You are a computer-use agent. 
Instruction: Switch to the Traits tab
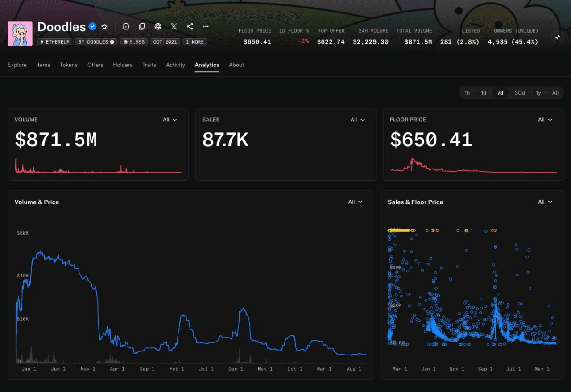pyautogui.click(x=149, y=65)
